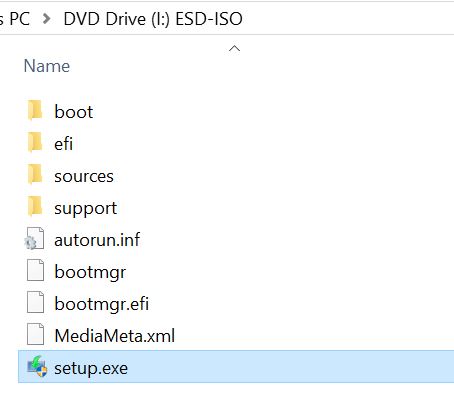Screen dimensions: 454x416
Task: Click the bootmgr file icon
Action: tap(35, 270)
